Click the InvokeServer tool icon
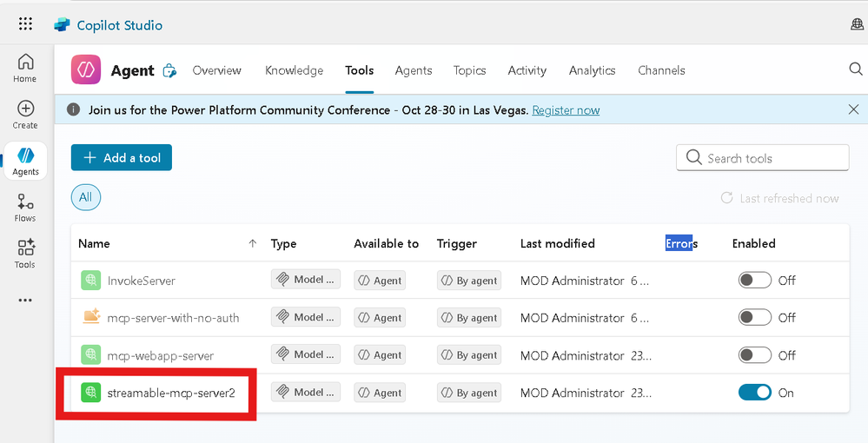Viewport: 868px width, 443px height. tap(90, 281)
